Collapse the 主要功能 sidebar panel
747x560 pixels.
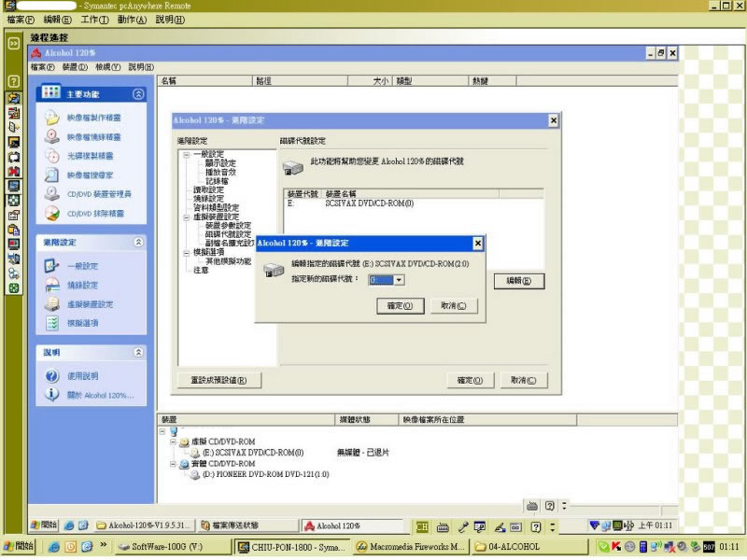(138, 94)
